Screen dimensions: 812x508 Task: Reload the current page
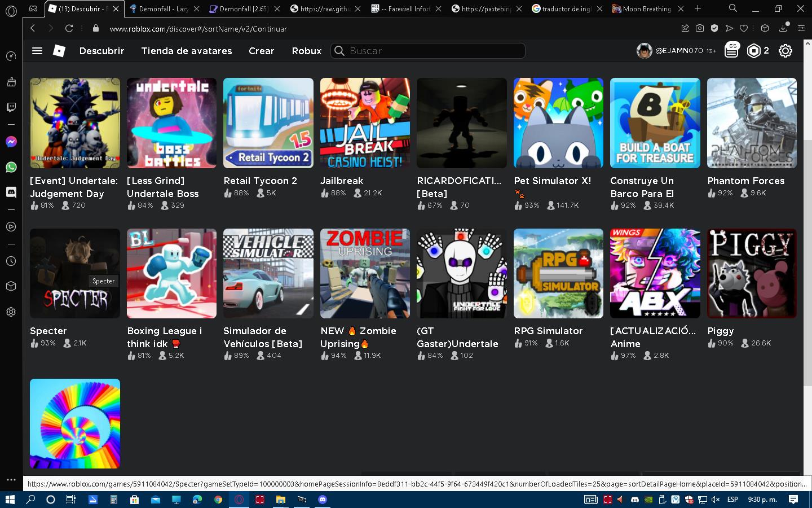(69, 28)
